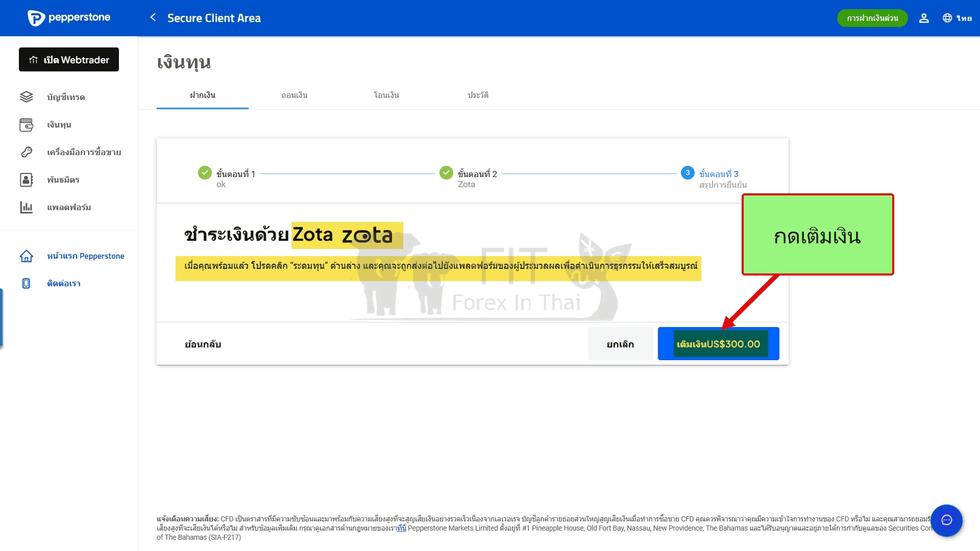Select the บัญชีเทรด layers icon in sidebar
Viewport: 980px width, 551px height.
(x=27, y=97)
